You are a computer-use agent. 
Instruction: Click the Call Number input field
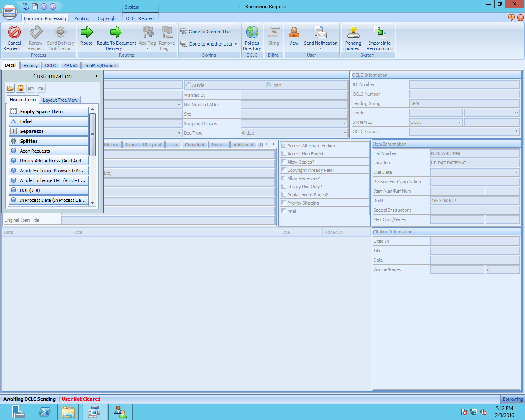[x=475, y=153]
